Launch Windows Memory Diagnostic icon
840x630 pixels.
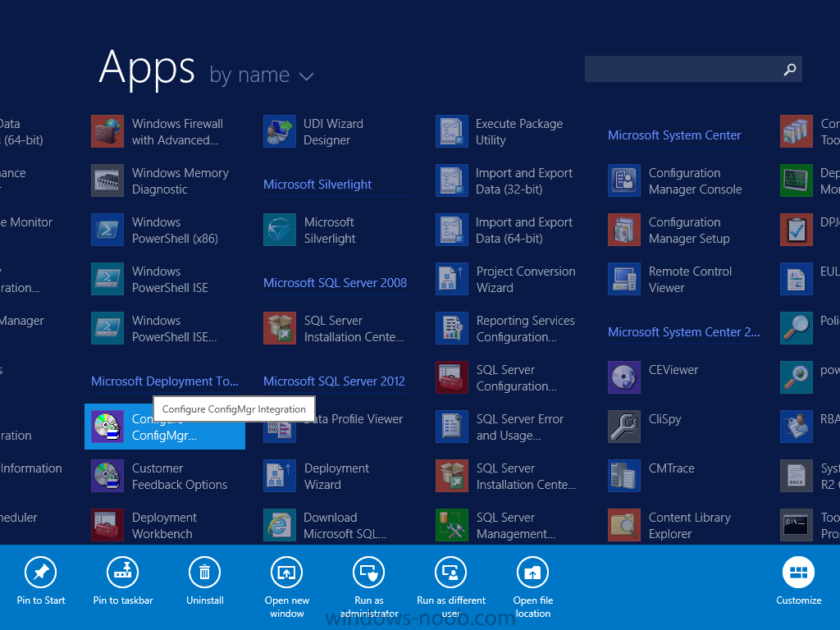coord(107,180)
